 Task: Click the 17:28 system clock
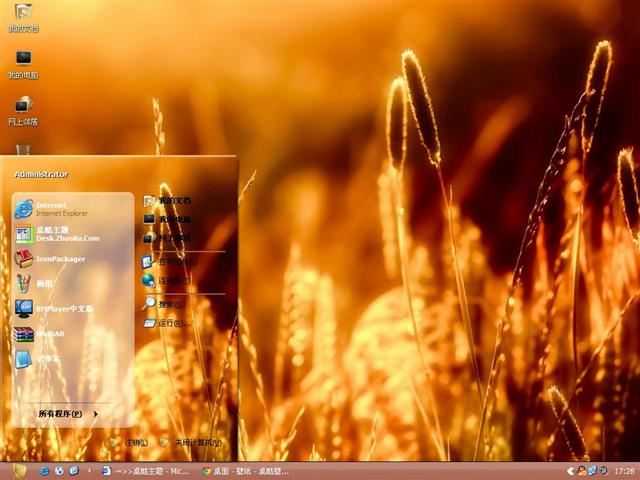pos(624,471)
